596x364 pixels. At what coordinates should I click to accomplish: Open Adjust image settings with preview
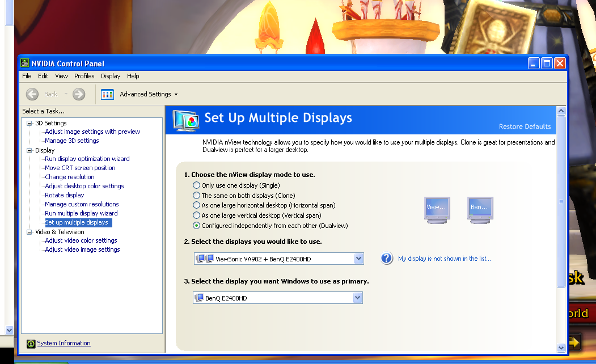pos(92,132)
